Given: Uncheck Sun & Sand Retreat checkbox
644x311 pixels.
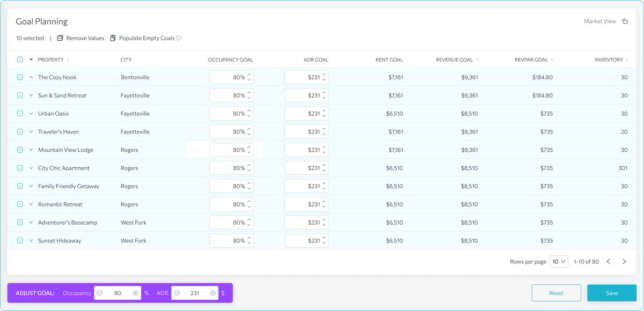Looking at the screenshot, I should (20, 95).
